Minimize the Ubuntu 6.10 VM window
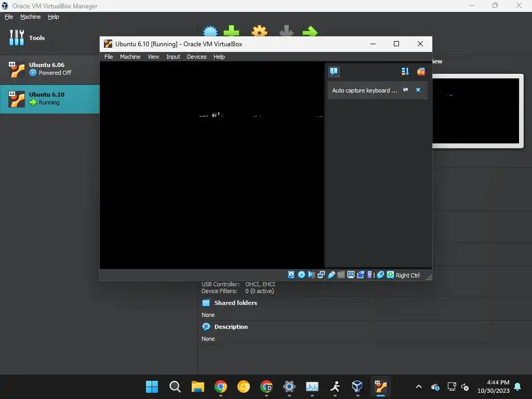The width and height of the screenshot is (532, 399). pos(373,44)
